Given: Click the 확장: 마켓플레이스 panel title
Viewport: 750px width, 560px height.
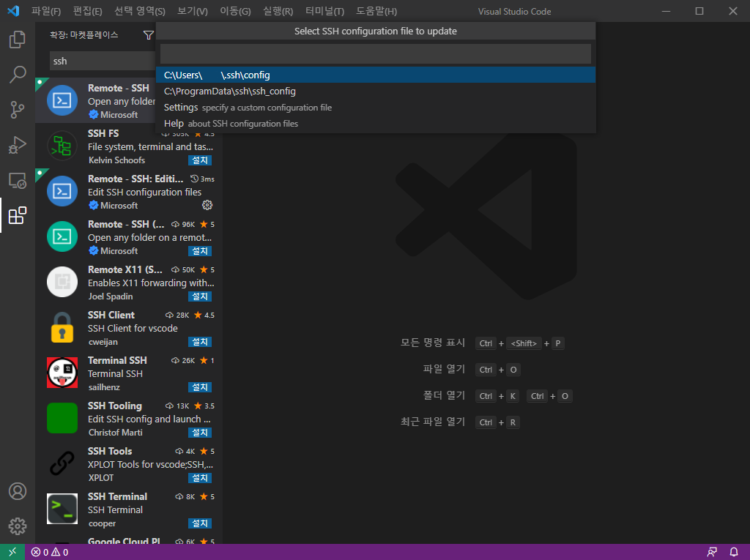Looking at the screenshot, I should [83, 35].
